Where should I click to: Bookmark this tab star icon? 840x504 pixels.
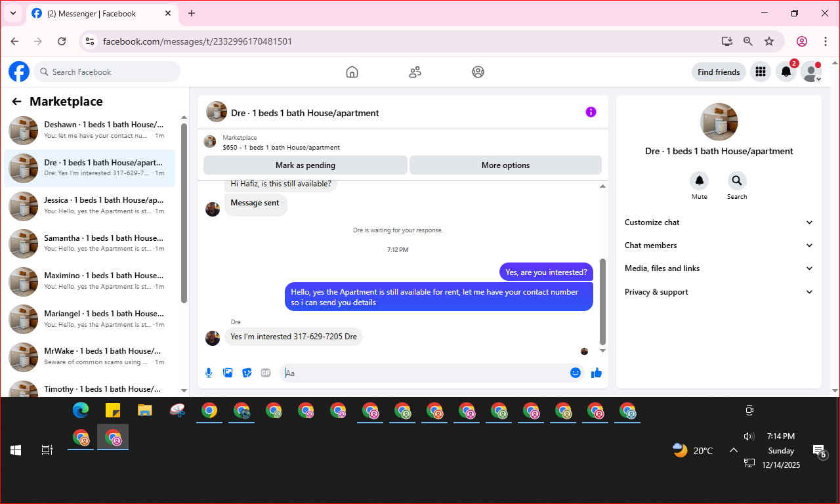coord(769,41)
